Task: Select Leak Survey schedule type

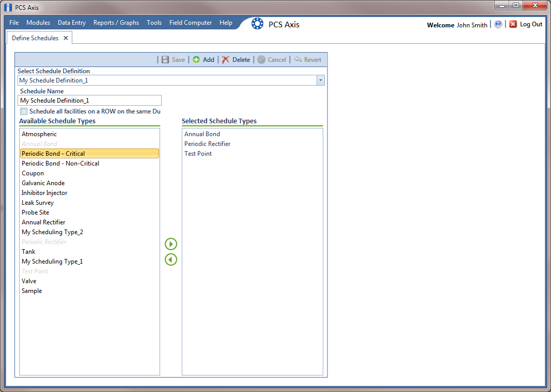Action: [x=90, y=203]
